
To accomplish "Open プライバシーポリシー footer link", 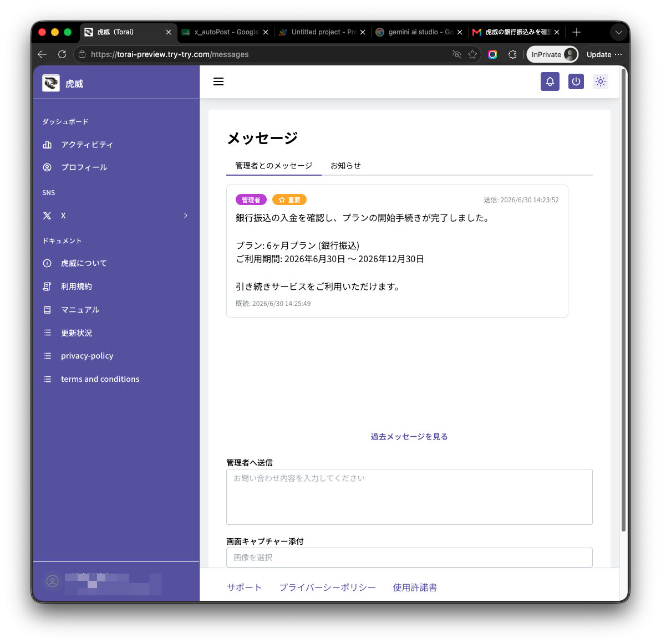I will 327,587.
